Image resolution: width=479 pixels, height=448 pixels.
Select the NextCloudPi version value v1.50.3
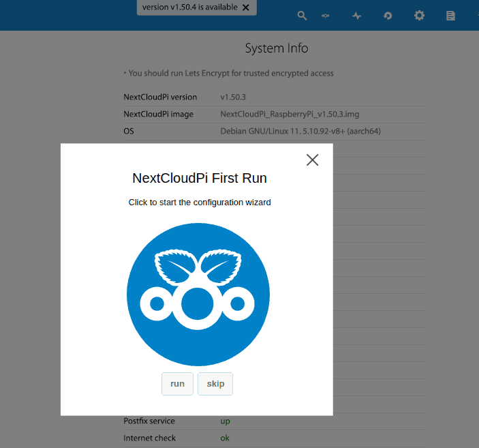[x=233, y=98]
